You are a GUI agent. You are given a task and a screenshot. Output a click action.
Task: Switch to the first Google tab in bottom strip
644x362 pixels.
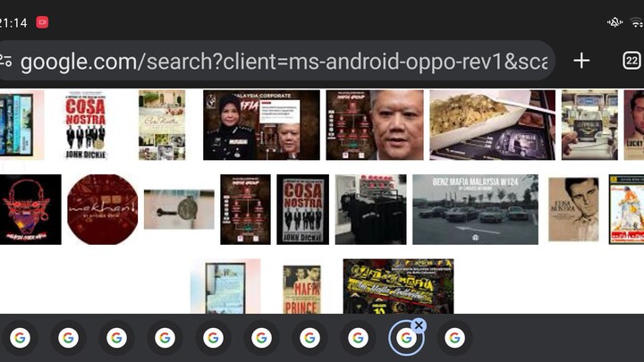pyautogui.click(x=20, y=338)
